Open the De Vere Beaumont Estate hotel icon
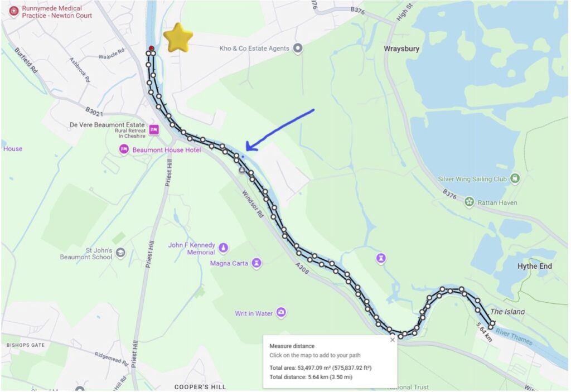Screen dimensions: 571x392 click(x=154, y=129)
